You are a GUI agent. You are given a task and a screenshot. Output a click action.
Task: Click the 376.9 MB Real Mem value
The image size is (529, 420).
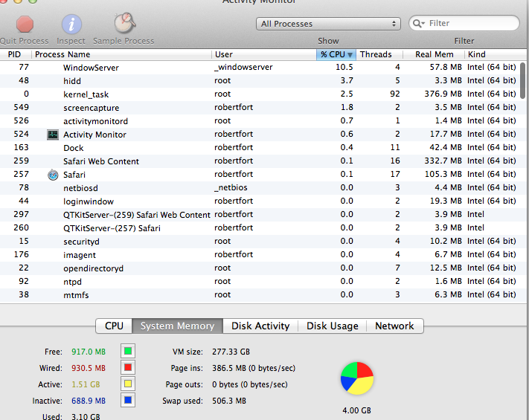[x=443, y=94]
